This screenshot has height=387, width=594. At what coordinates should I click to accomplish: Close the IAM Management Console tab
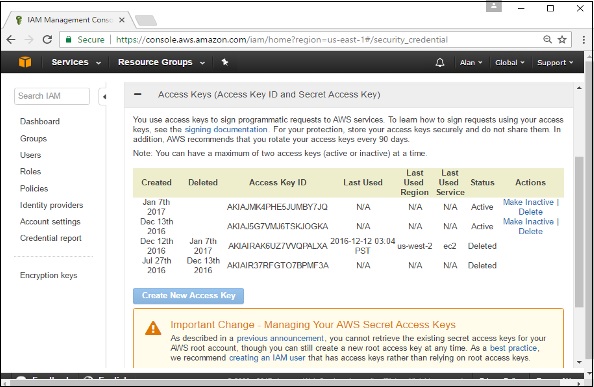pyautogui.click(x=122, y=20)
